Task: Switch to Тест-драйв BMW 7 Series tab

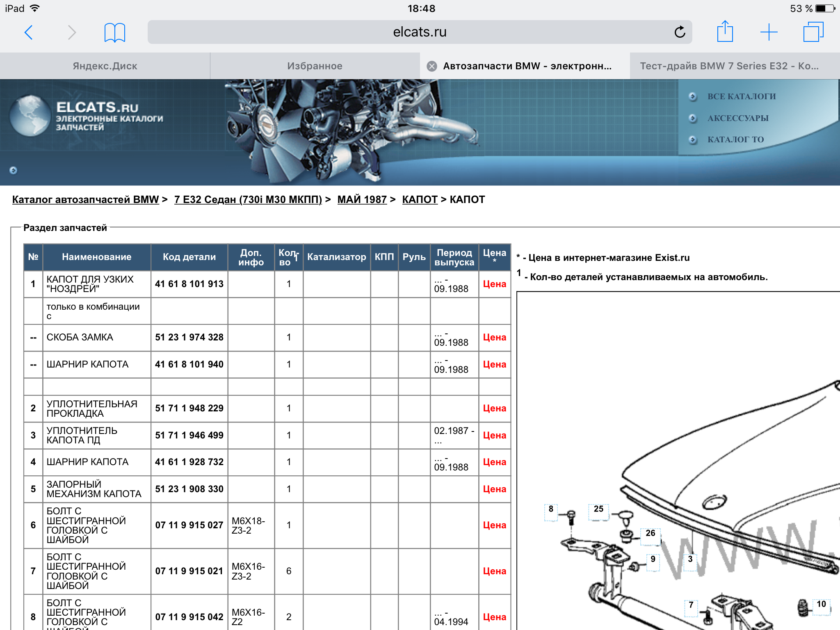Action: point(735,66)
